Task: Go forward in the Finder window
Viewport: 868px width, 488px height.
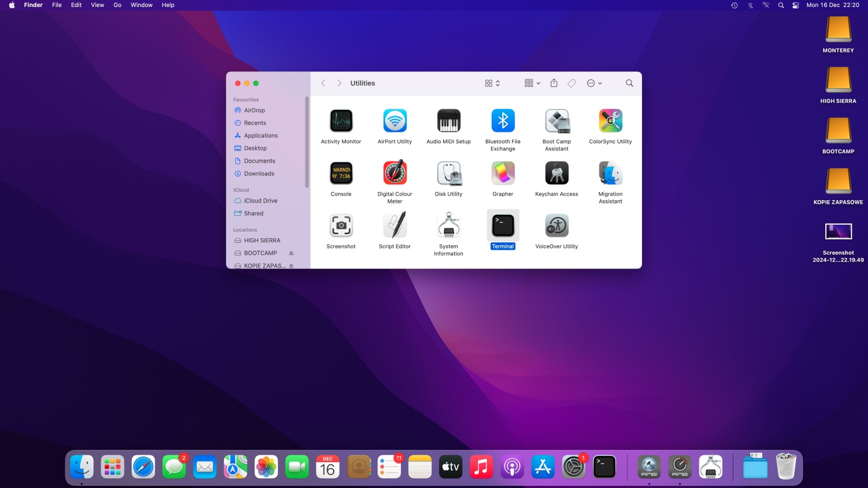Action: 339,83
